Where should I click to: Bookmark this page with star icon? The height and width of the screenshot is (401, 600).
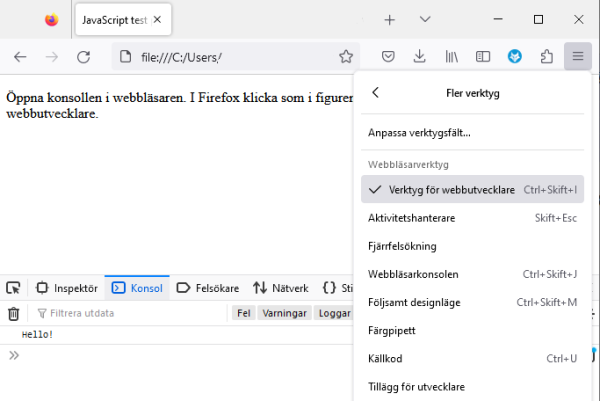point(346,57)
